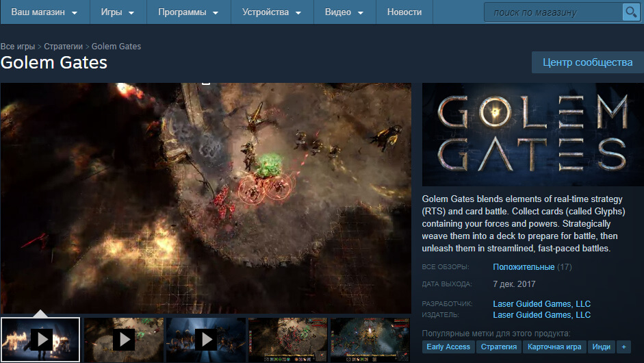Open the Видео dropdown menu
Viewport: 644px width, 363px height.
(x=345, y=12)
